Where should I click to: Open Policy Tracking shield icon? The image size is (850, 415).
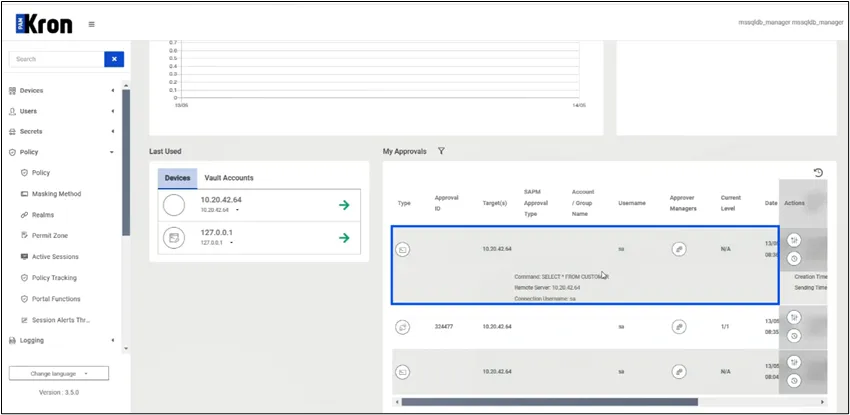coord(24,278)
